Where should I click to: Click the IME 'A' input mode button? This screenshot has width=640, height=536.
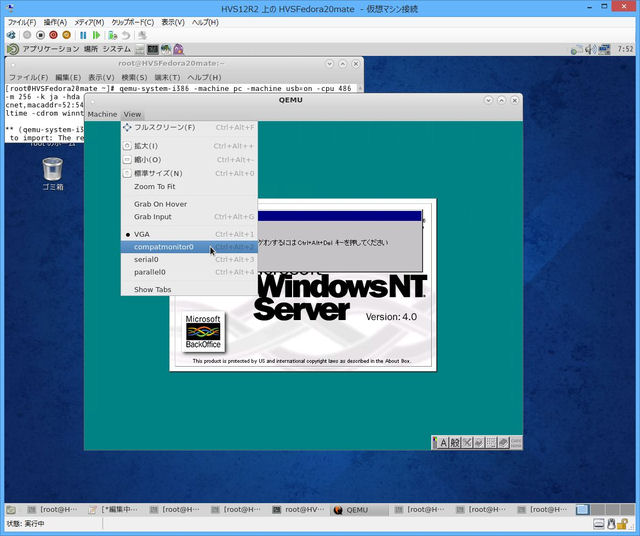click(x=444, y=443)
